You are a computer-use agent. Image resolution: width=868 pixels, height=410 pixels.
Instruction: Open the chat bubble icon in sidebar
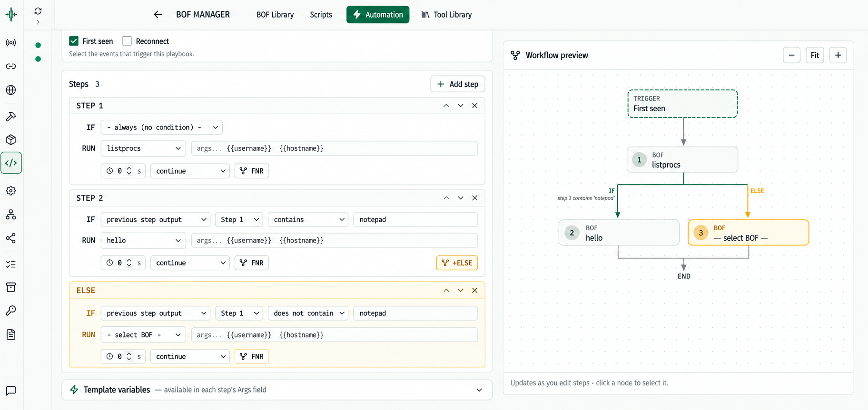coord(11,390)
